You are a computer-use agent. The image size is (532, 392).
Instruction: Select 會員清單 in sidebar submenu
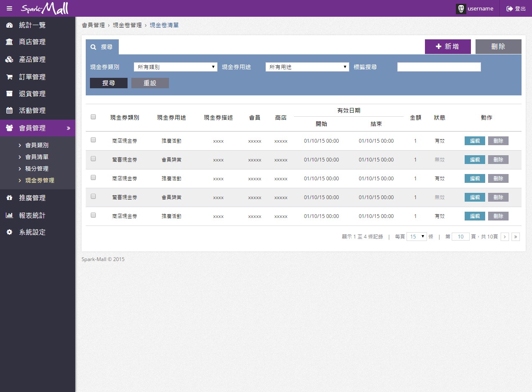pos(37,157)
